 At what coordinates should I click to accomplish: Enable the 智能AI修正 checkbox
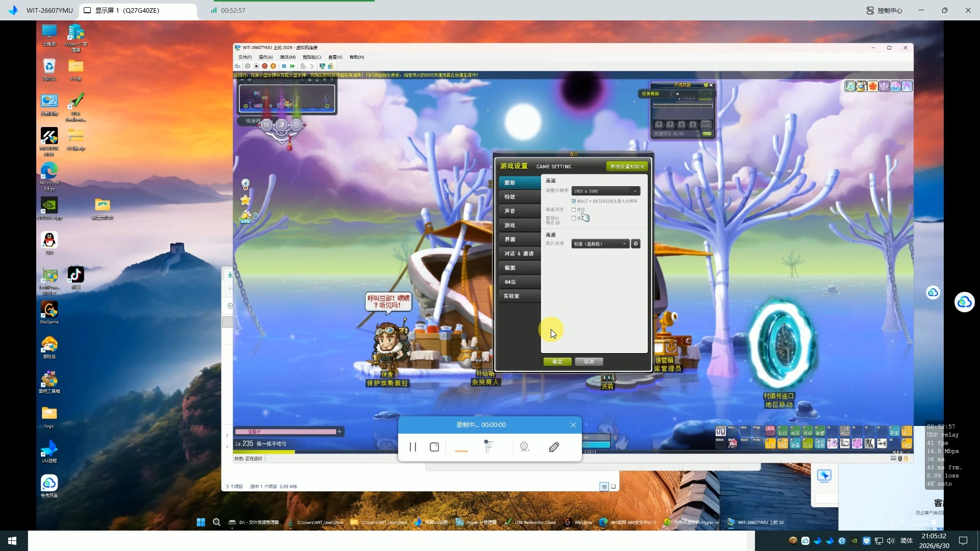(574, 218)
